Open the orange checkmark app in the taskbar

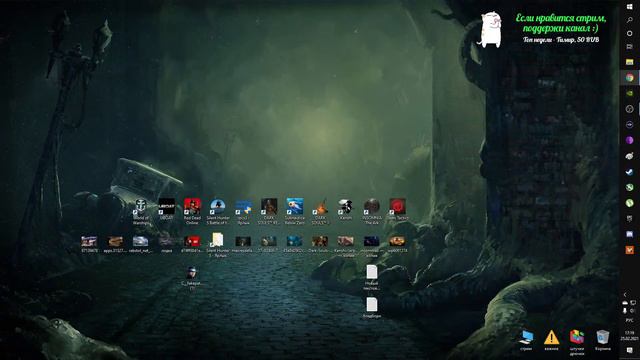coord(630,250)
